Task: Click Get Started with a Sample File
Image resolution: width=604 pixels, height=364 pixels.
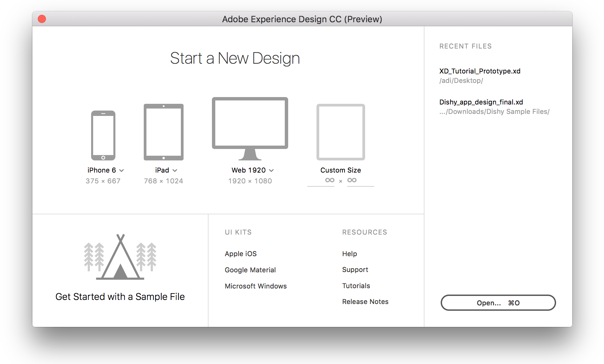Action: (120, 297)
